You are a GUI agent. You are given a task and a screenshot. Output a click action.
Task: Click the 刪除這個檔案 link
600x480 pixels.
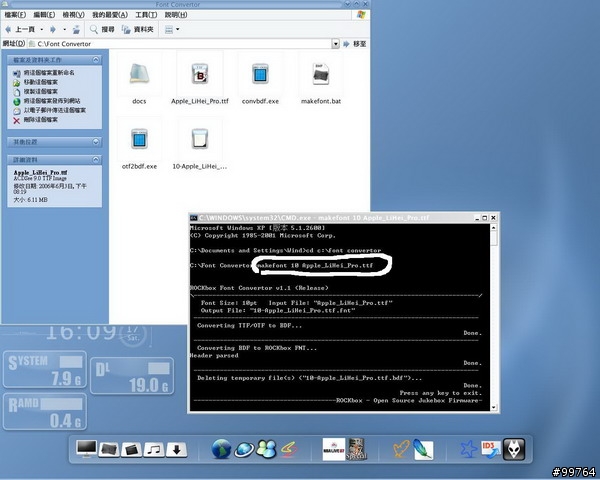point(41,120)
